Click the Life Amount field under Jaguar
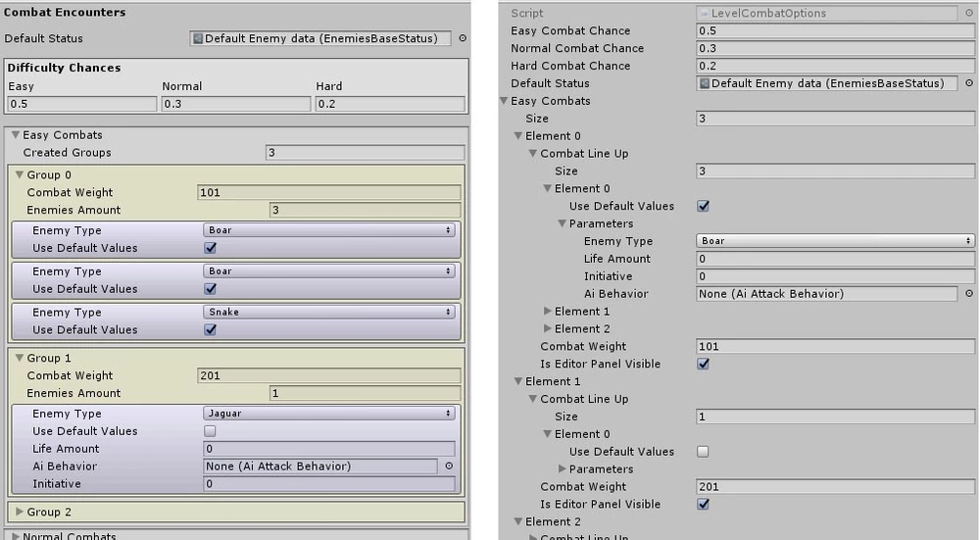Viewport: 980px width, 540px height. click(329, 449)
